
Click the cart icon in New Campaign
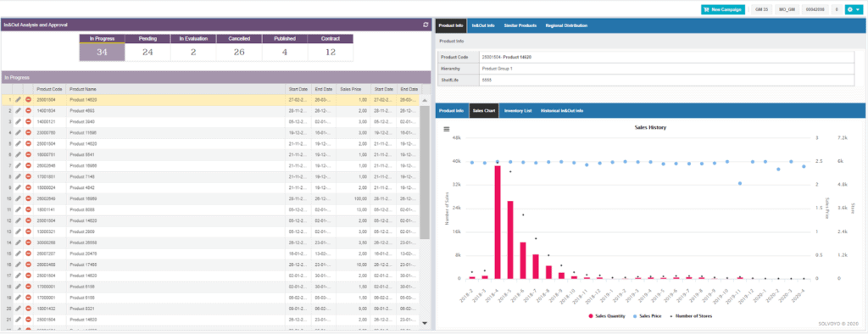706,9
